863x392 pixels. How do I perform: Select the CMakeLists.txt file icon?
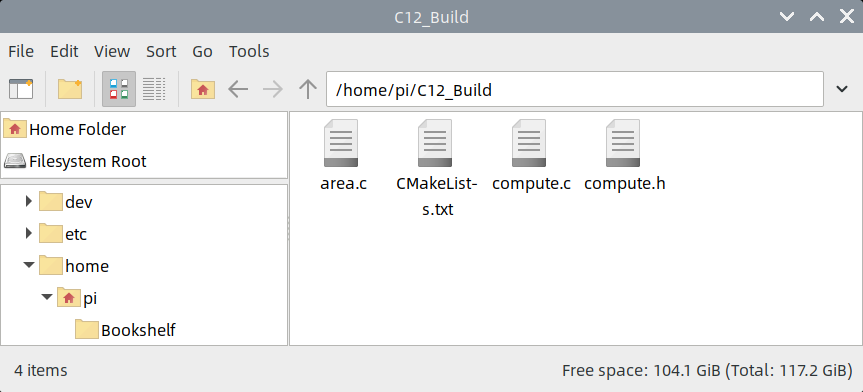click(435, 143)
